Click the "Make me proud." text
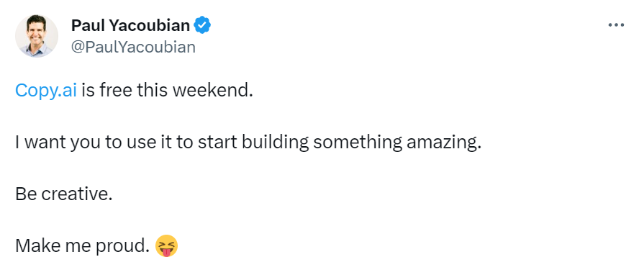The width and height of the screenshot is (644, 275). click(82, 245)
